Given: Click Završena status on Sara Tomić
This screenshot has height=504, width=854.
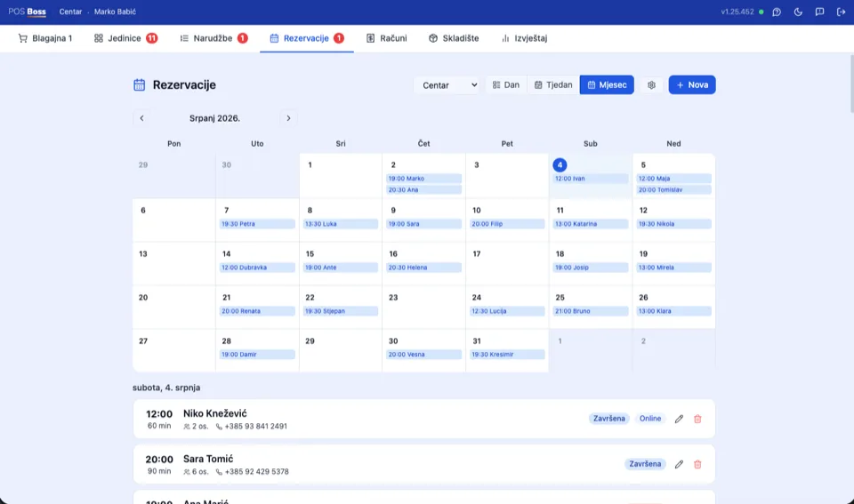Looking at the screenshot, I should click(645, 464).
